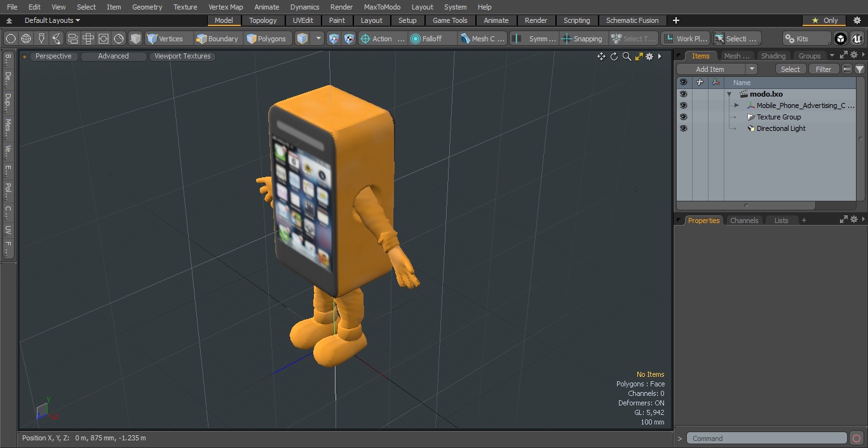Switch to the Schematic Fusion tab

(x=632, y=20)
